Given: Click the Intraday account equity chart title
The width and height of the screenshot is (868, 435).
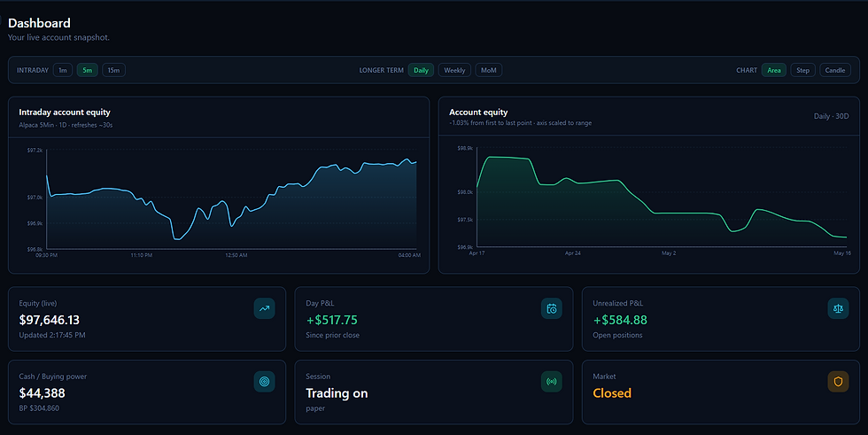Looking at the screenshot, I should (x=65, y=113).
